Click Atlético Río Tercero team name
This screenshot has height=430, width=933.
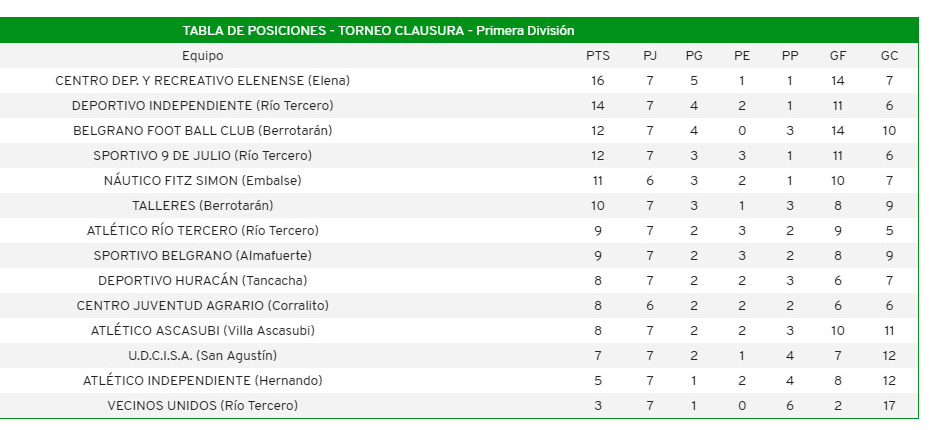tap(202, 231)
